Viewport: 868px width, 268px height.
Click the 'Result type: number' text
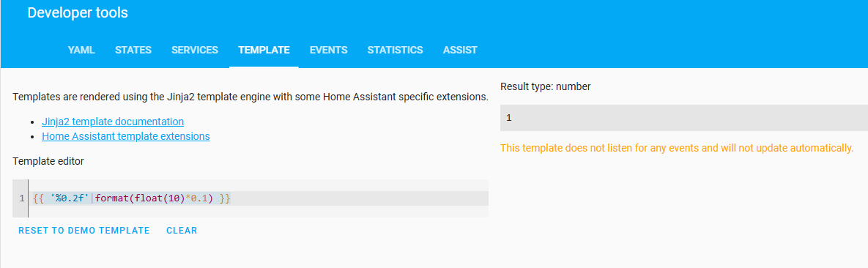pyautogui.click(x=545, y=86)
